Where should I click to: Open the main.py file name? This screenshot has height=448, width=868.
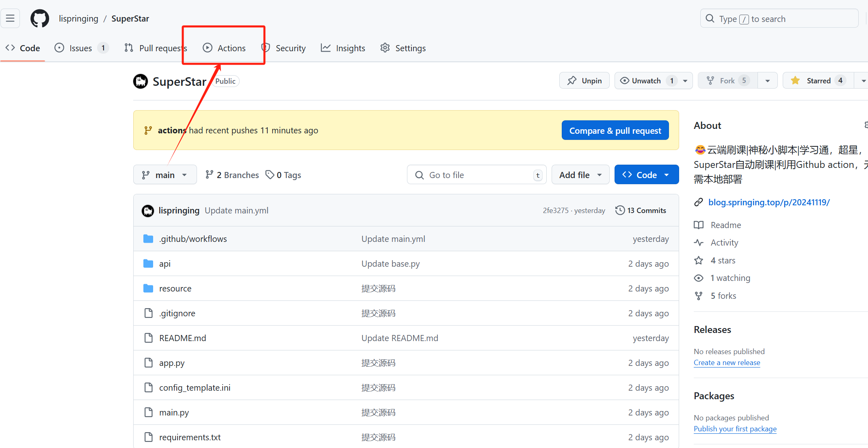pyautogui.click(x=174, y=412)
